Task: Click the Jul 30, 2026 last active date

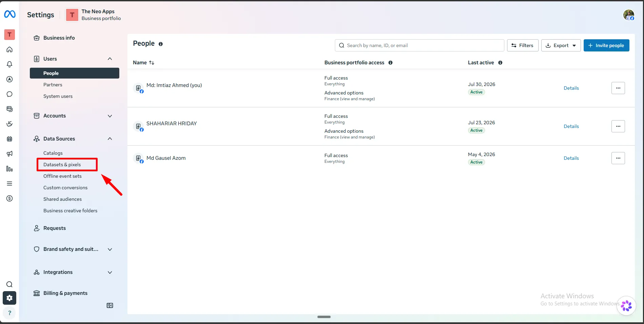Action: click(482, 84)
